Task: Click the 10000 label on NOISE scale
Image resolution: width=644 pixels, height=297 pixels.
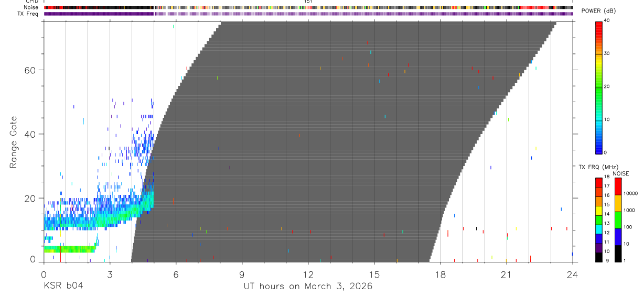Action: tap(630, 193)
